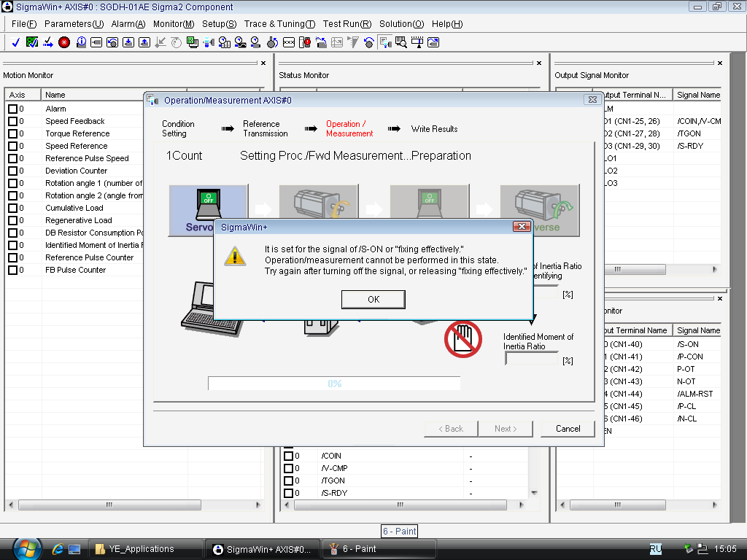Toggle the Torque Reference checkbox
Image resolution: width=747 pixels, height=560 pixels.
click(13, 134)
